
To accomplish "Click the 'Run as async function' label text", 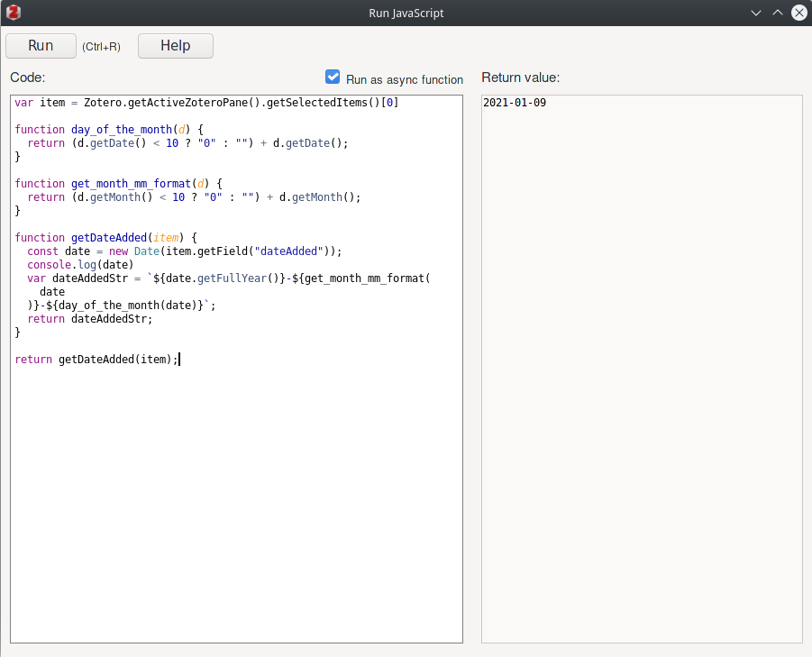I will 405,79.
